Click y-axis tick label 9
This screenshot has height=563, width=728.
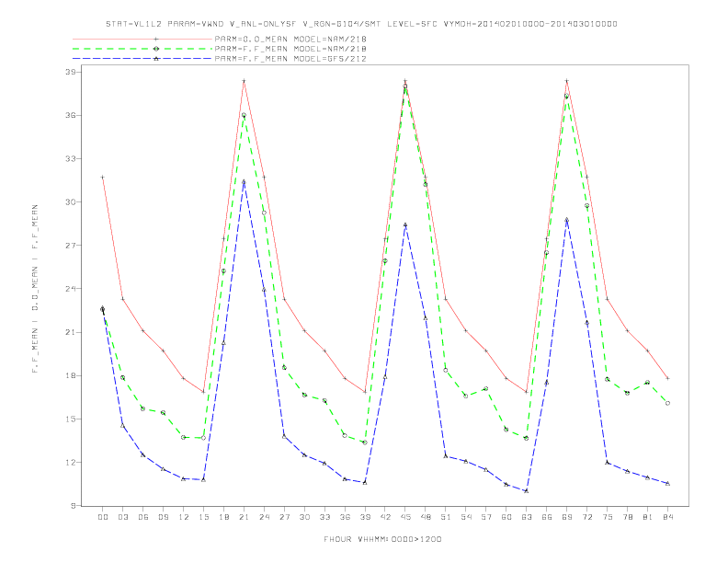(74, 506)
